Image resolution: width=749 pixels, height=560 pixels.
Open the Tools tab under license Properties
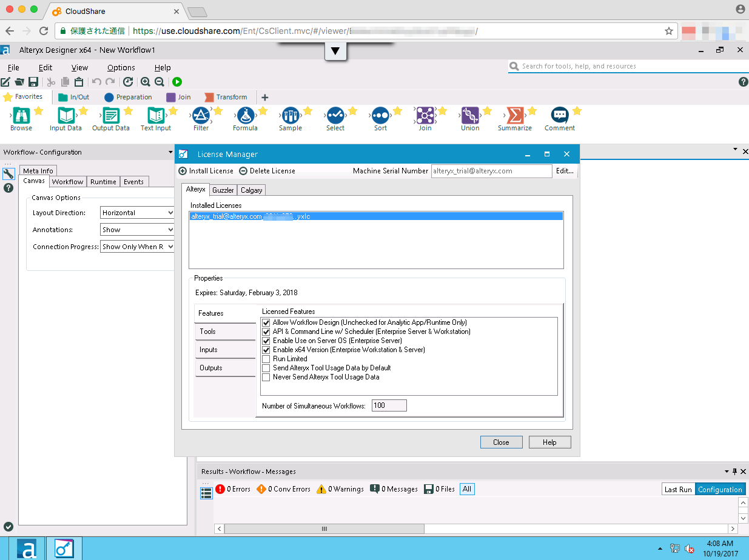(225, 332)
